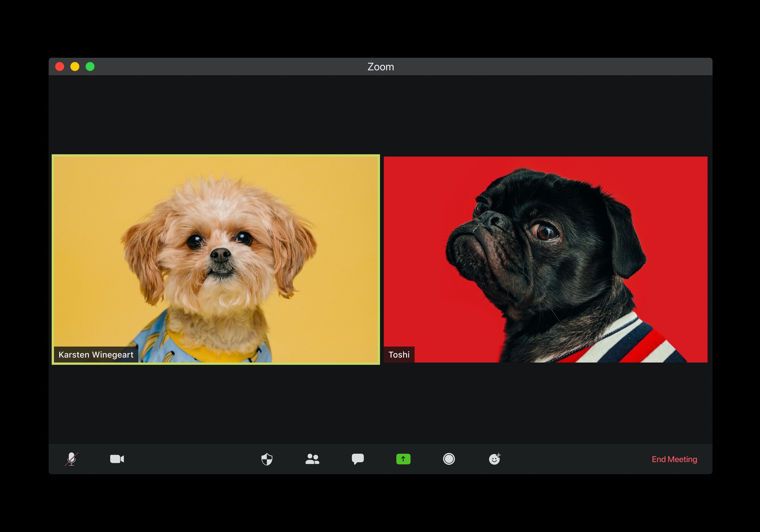Open the Participants panel

[x=312, y=459]
